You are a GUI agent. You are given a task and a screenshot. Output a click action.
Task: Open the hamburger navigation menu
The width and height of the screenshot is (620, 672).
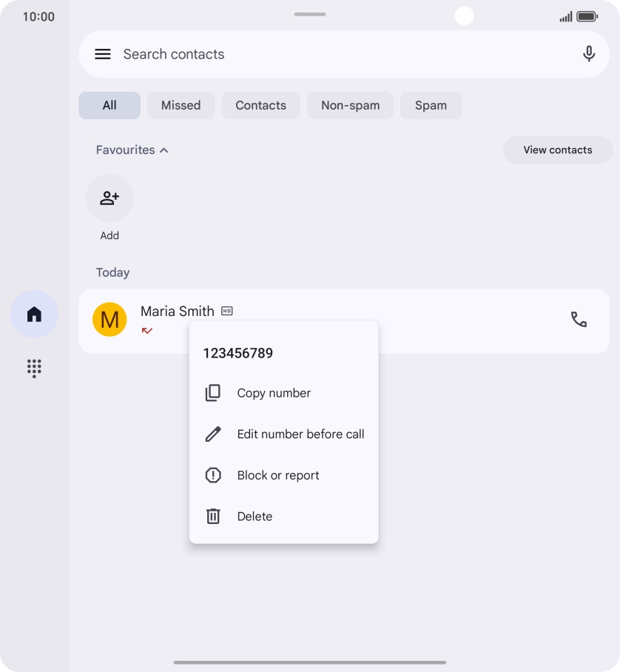[x=103, y=54]
